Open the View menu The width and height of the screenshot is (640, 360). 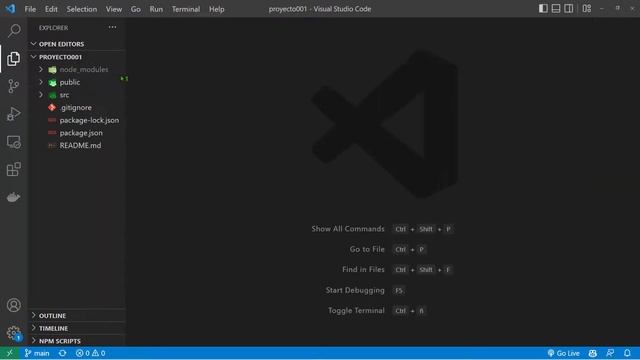pyautogui.click(x=114, y=9)
